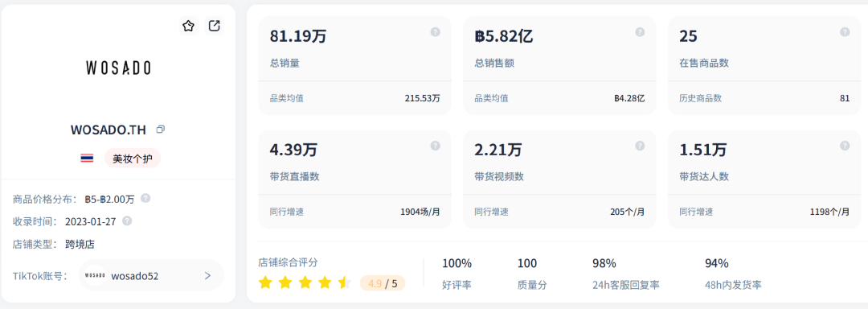Image resolution: width=868 pixels, height=309 pixels.
Task: Click help icon on 总销量 card
Action: pos(435,32)
